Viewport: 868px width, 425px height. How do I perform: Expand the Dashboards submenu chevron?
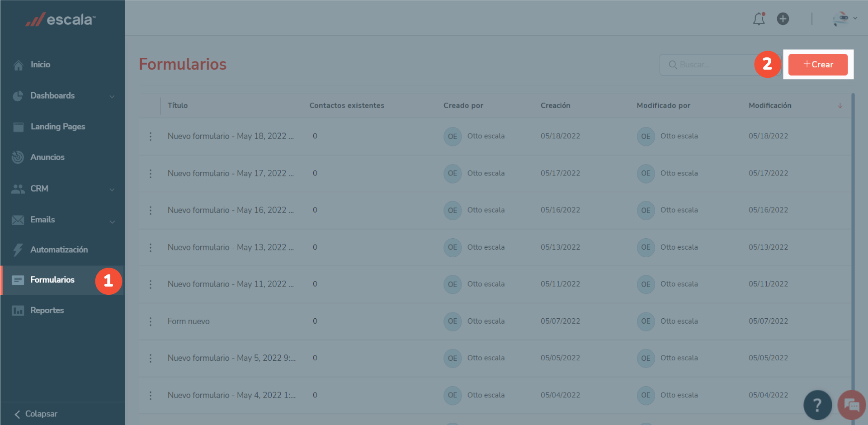[x=112, y=96]
